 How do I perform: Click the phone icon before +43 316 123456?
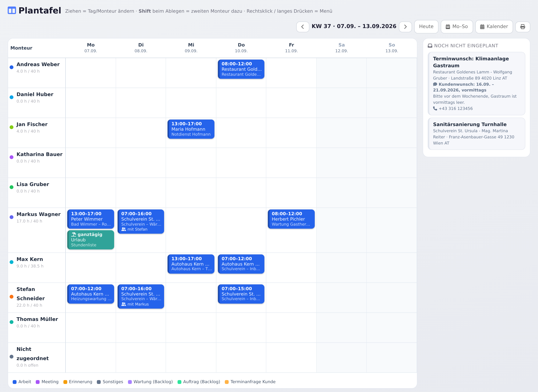click(x=435, y=108)
